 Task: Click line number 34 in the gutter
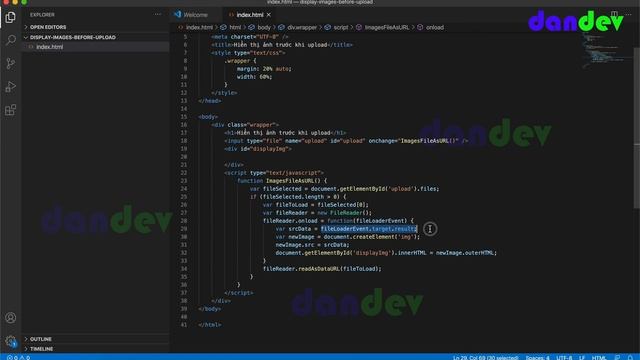tap(184, 269)
